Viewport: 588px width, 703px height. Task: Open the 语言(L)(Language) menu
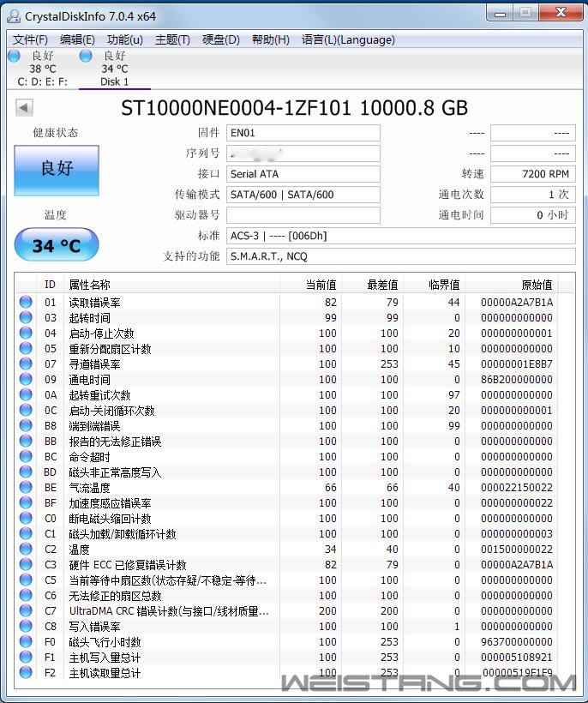tap(348, 40)
